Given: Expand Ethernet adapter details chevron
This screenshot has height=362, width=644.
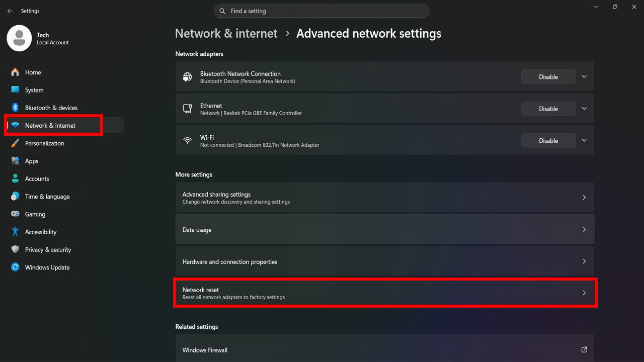Looking at the screenshot, I should 584,109.
